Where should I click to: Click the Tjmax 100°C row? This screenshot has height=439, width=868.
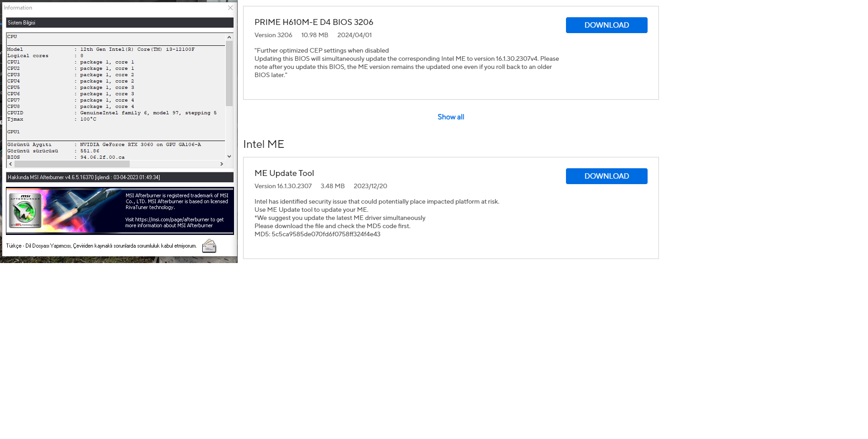pos(52,119)
